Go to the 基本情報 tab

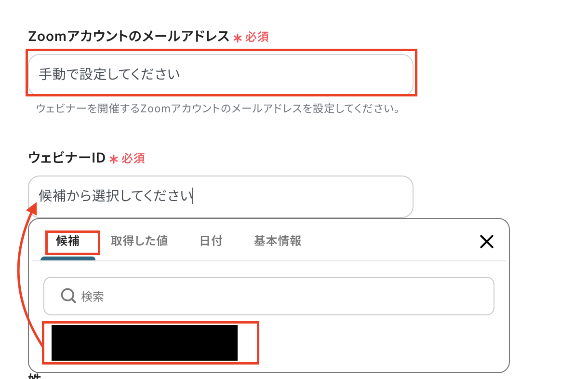(277, 241)
